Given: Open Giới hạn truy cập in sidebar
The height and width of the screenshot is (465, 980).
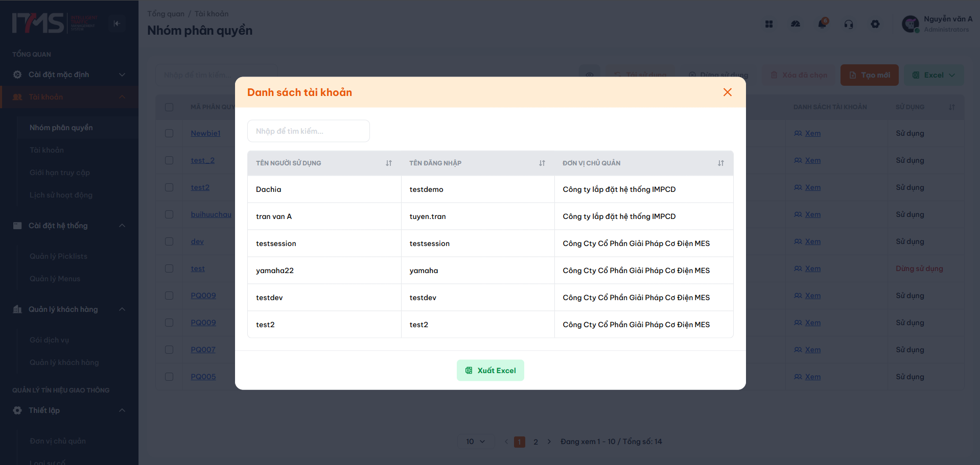Looking at the screenshot, I should point(60,173).
